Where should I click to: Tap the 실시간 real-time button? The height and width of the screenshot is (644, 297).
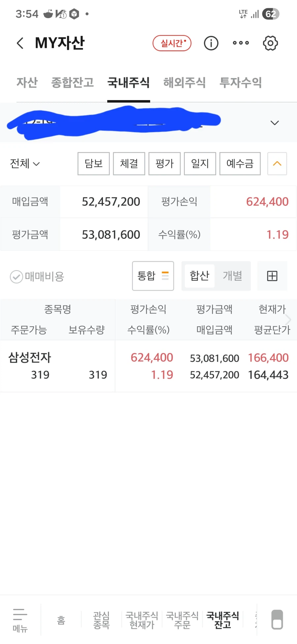(x=172, y=43)
